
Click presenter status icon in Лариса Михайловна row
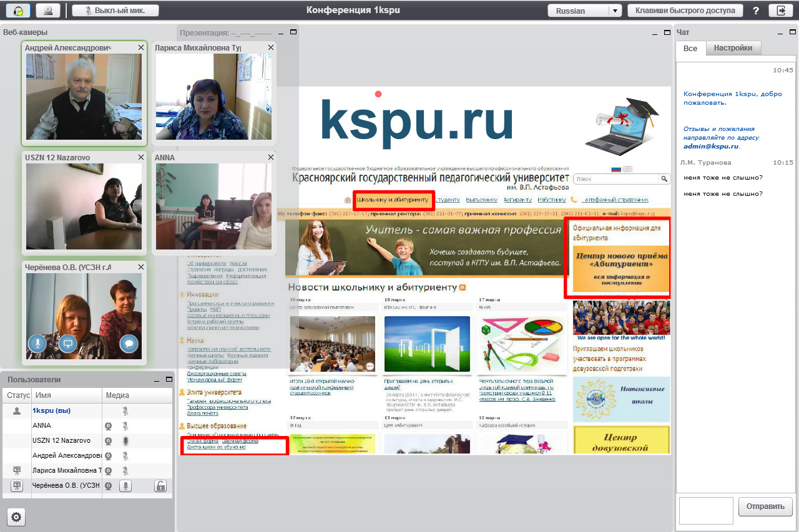coord(17,471)
